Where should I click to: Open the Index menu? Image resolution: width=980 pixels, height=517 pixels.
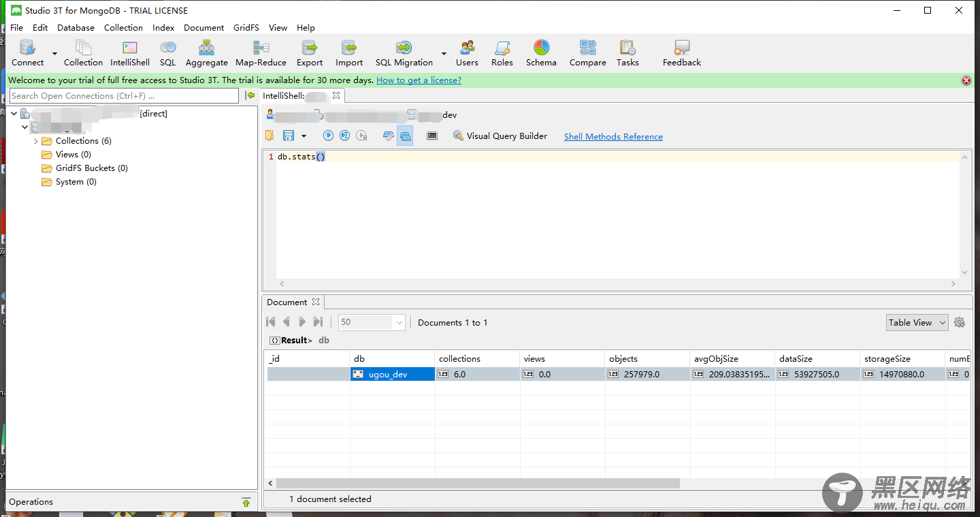[163, 27]
